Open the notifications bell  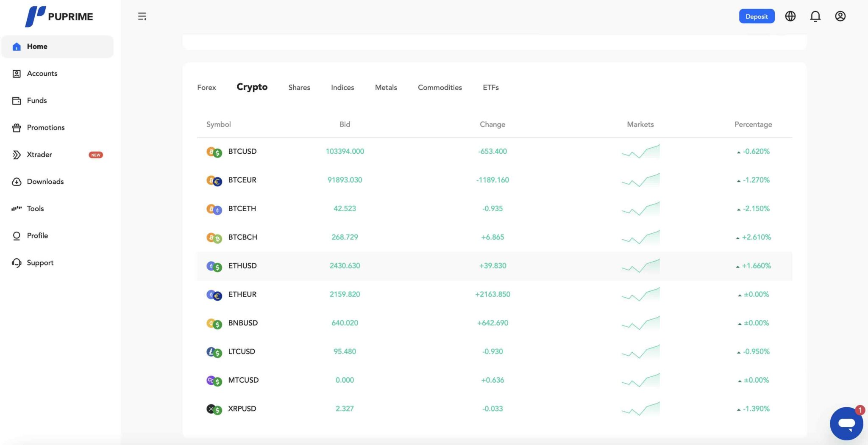(x=815, y=16)
